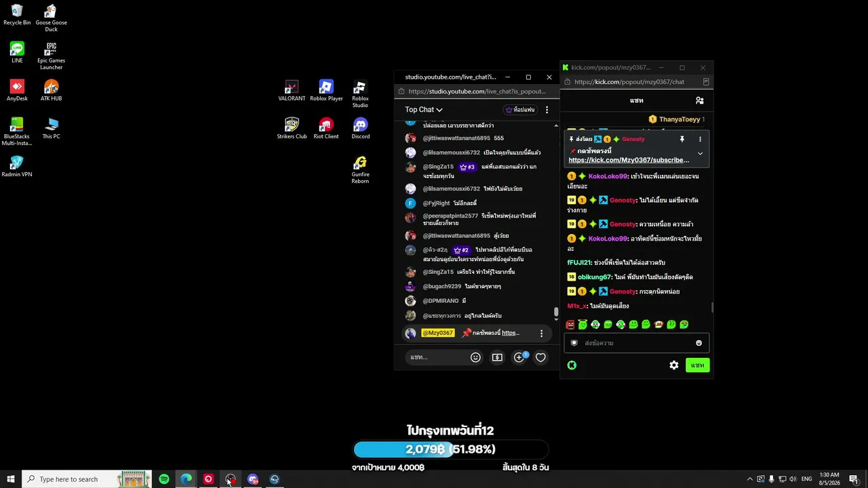This screenshot has width=868, height=488.
Task: Launch VALORANT from desktop
Action: pos(292,91)
